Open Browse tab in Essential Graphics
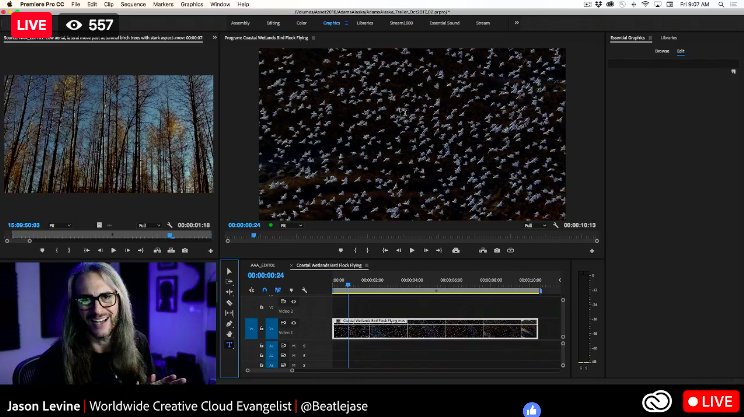744x417 pixels. click(662, 51)
